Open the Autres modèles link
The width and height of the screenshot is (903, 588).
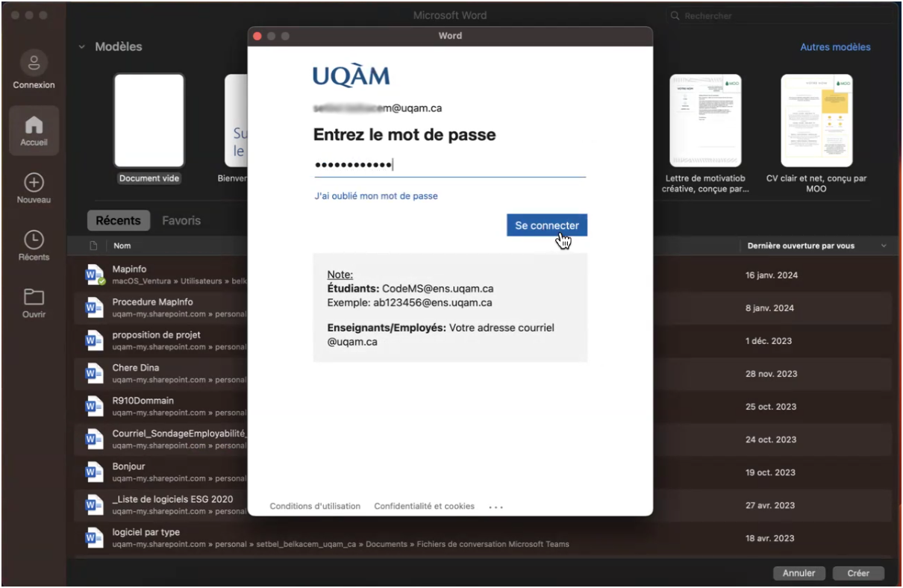coord(835,47)
